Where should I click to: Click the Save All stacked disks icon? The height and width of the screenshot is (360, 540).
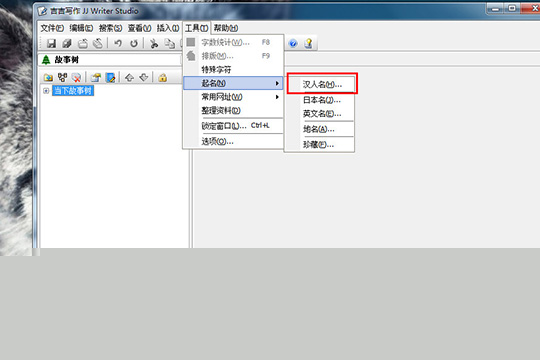[x=67, y=43]
